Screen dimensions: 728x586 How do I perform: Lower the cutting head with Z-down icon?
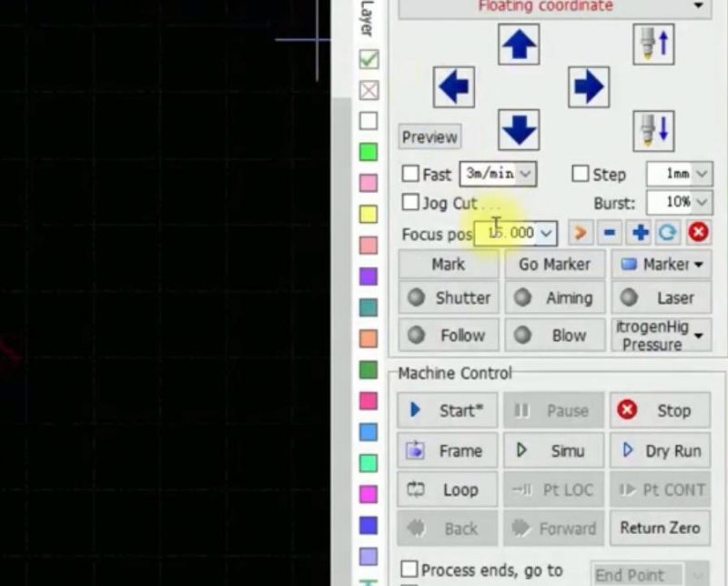(x=653, y=130)
